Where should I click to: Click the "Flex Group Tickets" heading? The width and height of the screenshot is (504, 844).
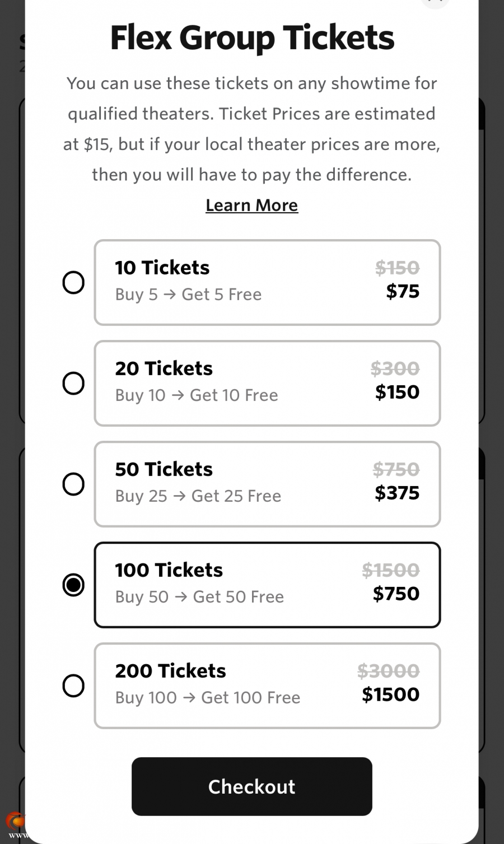click(252, 38)
